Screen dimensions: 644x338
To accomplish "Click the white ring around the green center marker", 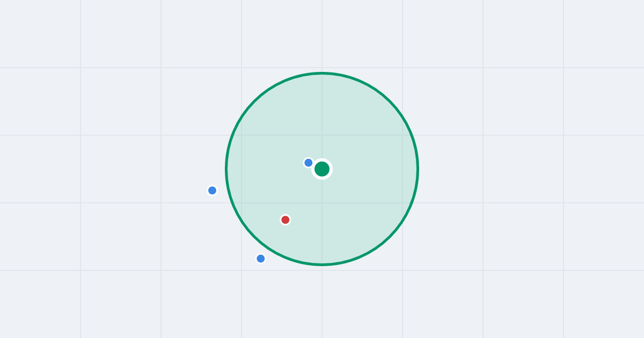I will (x=322, y=160).
